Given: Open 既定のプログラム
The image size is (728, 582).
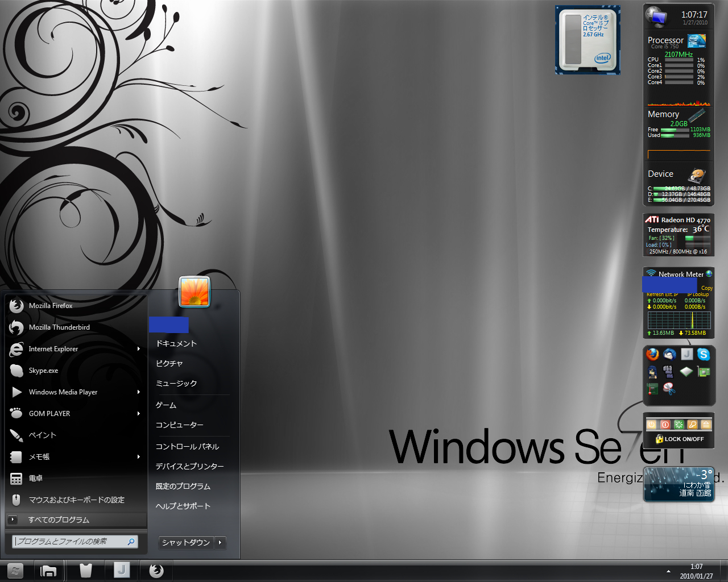Looking at the screenshot, I should (183, 487).
